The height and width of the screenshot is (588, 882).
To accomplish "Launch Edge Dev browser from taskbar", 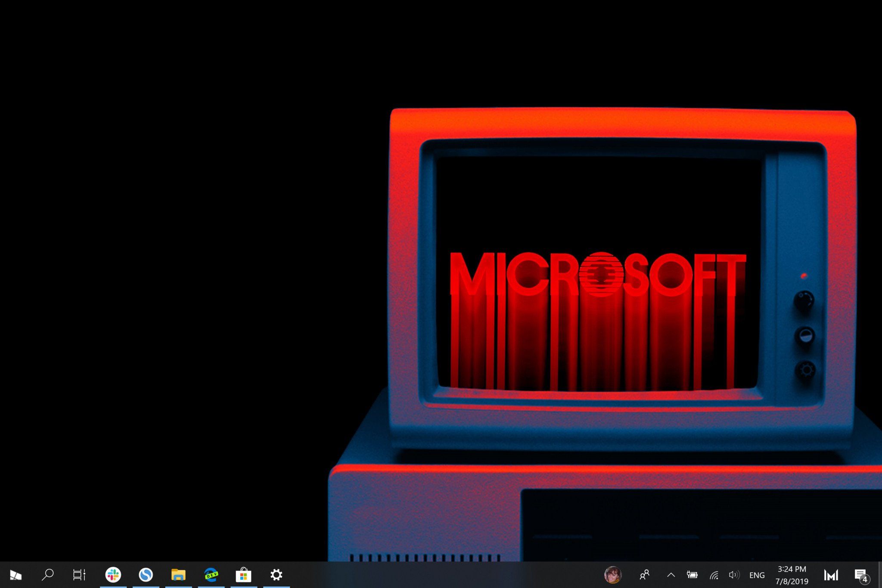I will (211, 575).
